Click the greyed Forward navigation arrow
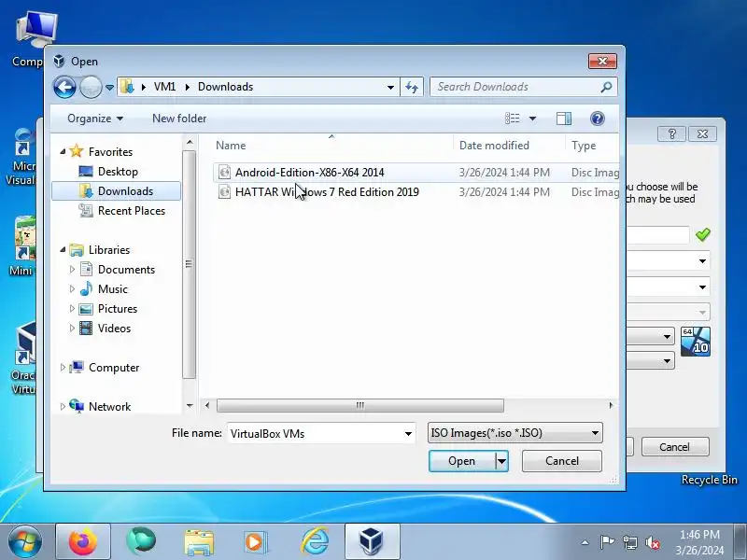 tap(91, 87)
